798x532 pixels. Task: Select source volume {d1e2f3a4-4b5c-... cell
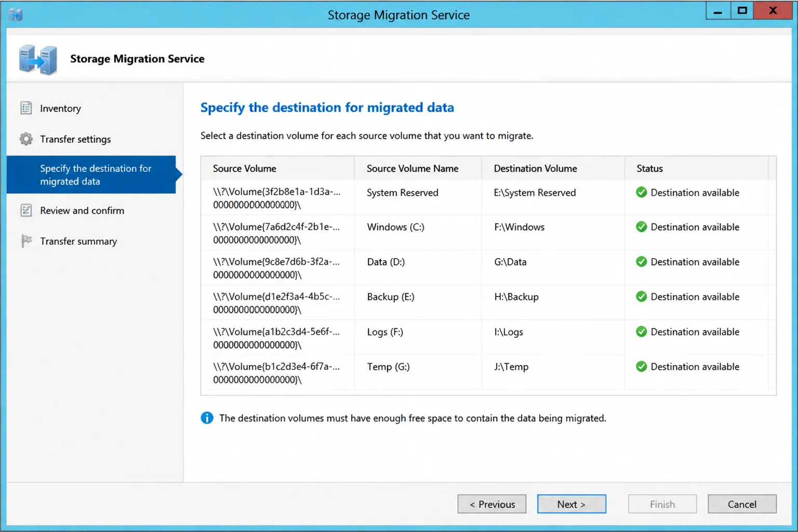(x=277, y=302)
